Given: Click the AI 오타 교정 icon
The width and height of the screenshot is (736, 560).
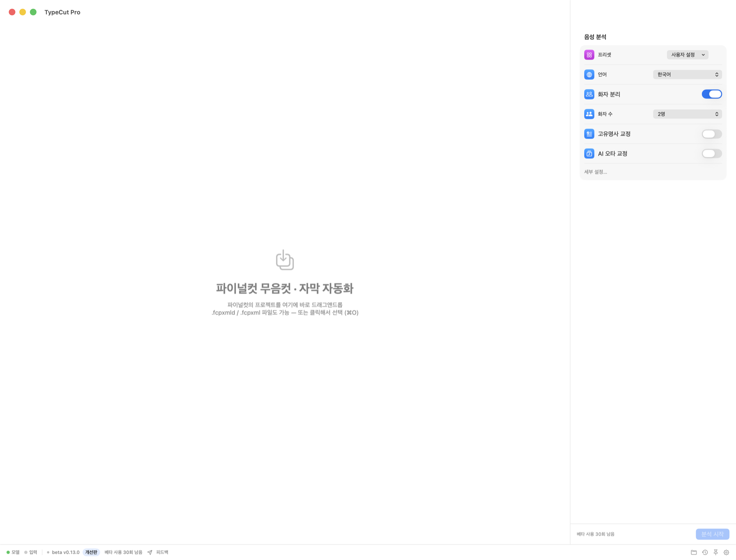Looking at the screenshot, I should (589, 154).
